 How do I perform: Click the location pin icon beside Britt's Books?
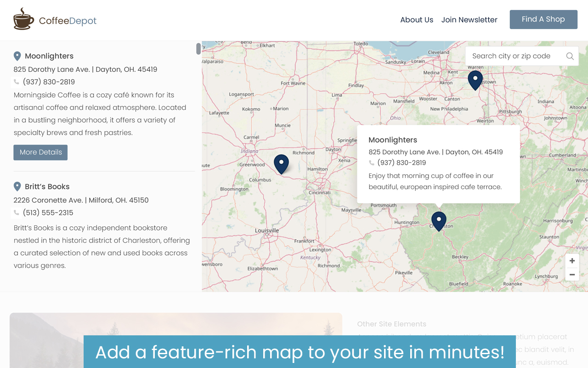[17, 186]
